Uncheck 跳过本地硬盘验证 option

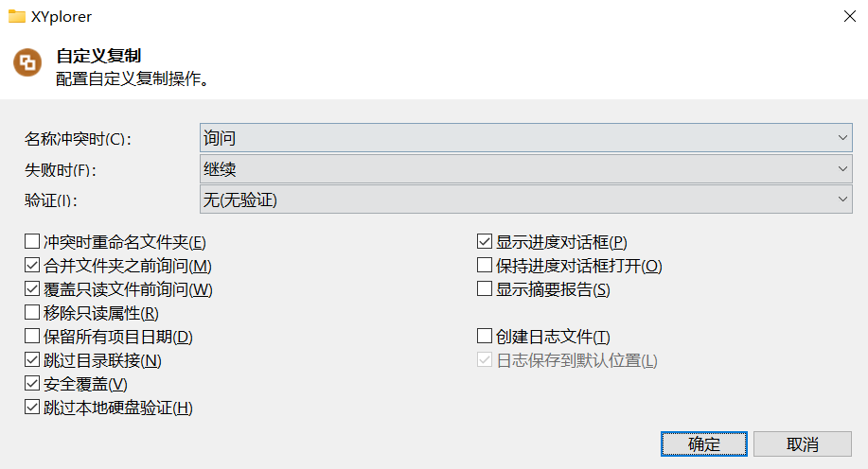click(x=32, y=408)
